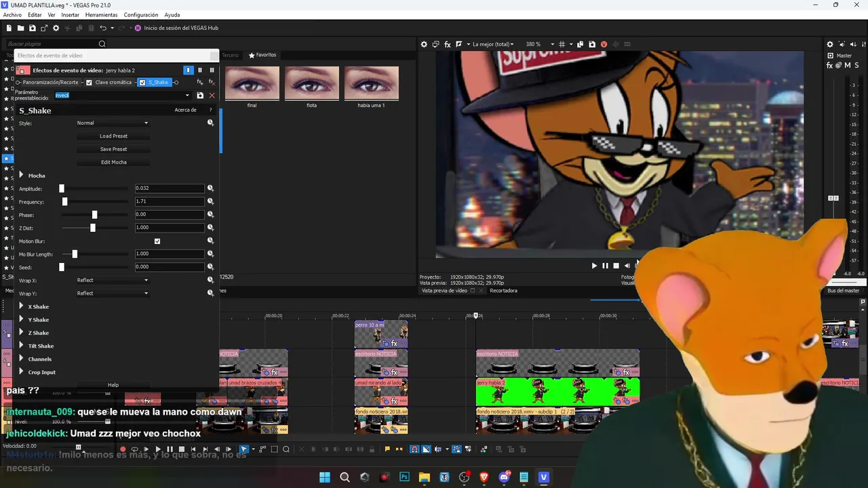Switch to the Favoritos tab
The image size is (868, 488).
tap(262, 55)
